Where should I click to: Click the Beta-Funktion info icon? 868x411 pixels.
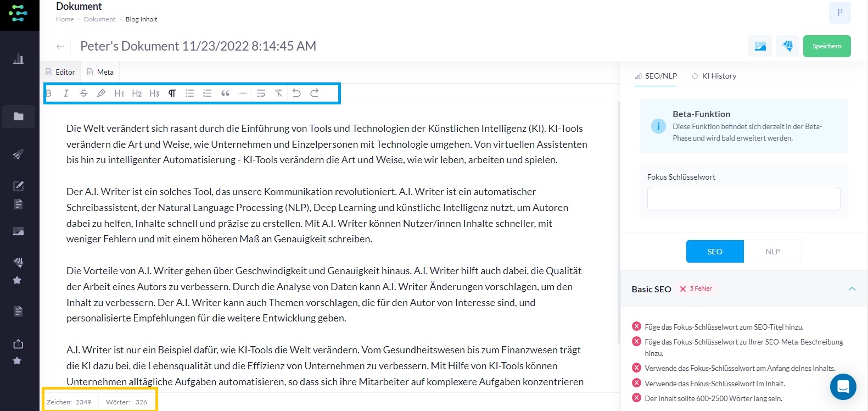click(x=658, y=126)
